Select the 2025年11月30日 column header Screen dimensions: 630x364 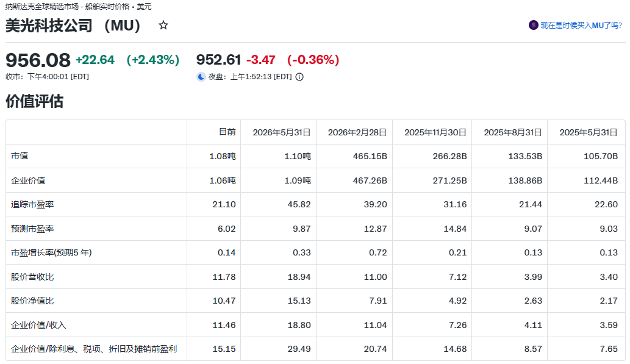point(435,132)
